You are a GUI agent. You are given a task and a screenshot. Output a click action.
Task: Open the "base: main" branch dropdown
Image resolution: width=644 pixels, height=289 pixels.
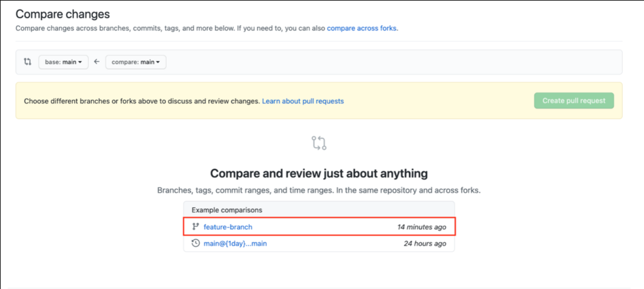coord(65,62)
